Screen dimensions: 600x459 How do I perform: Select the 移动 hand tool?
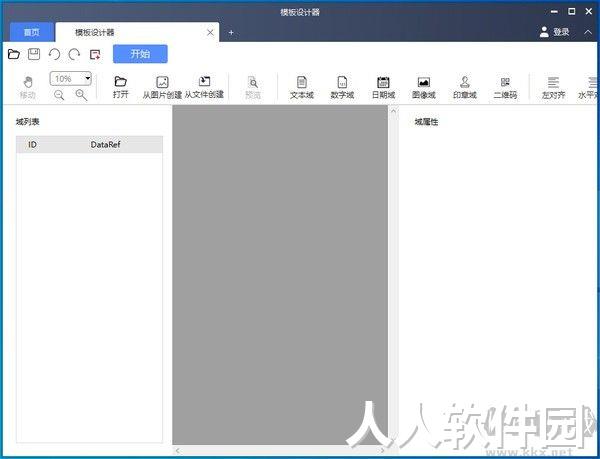(x=28, y=88)
